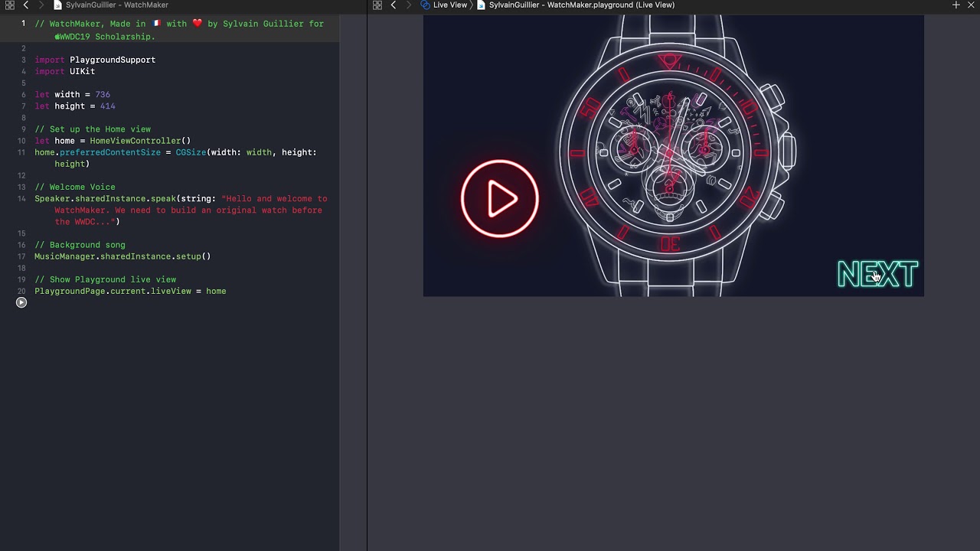Open related items menu in the source editor
980x551 pixels.
click(10, 5)
